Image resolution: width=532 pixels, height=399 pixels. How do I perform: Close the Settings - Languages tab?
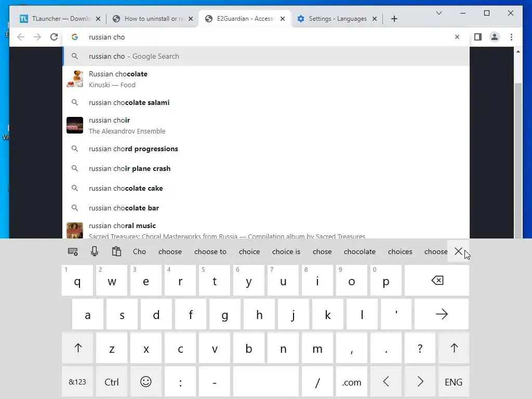click(375, 19)
